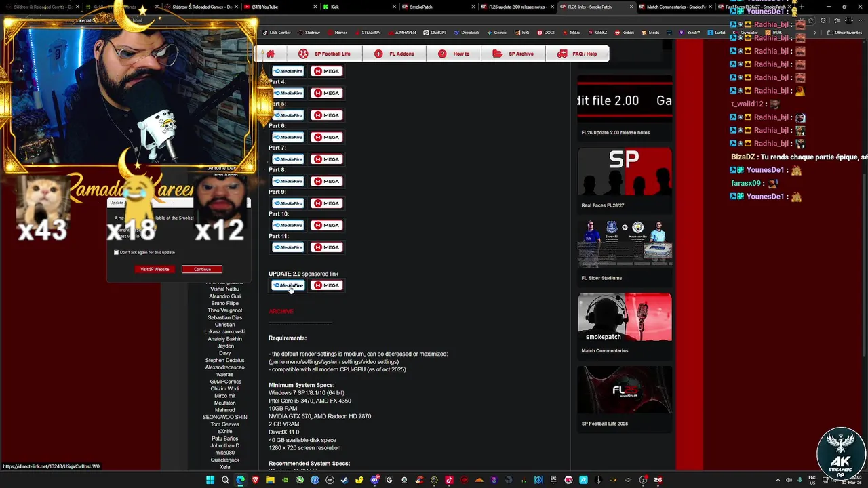Open the AIMHAVEN bookmark
This screenshot has width=868, height=488.
tap(402, 32)
